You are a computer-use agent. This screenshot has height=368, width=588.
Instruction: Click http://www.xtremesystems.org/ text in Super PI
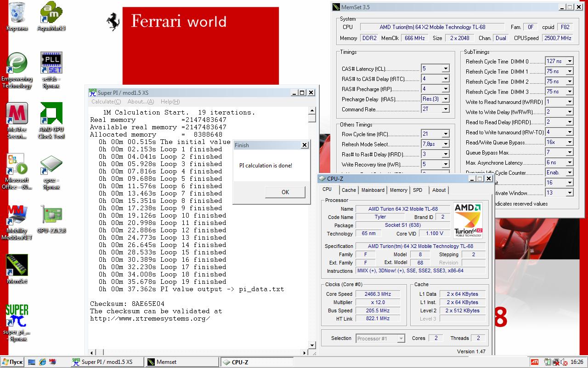[x=150, y=318]
